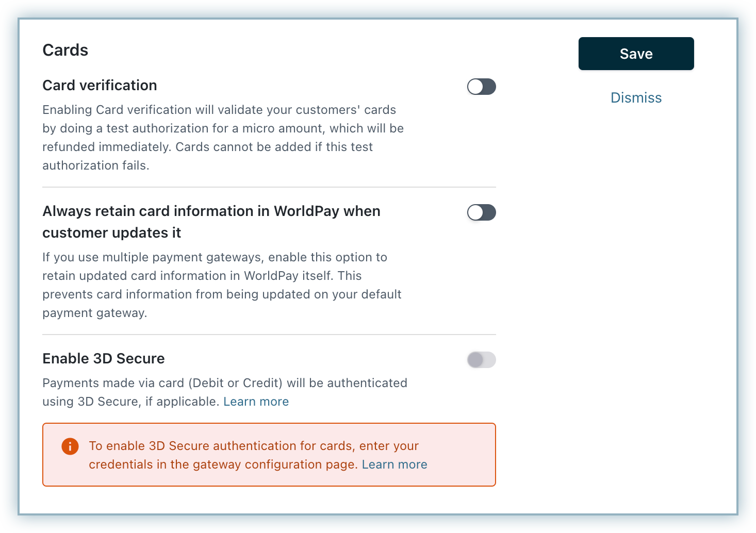
Task: Click the Card verification heading
Action: [100, 85]
